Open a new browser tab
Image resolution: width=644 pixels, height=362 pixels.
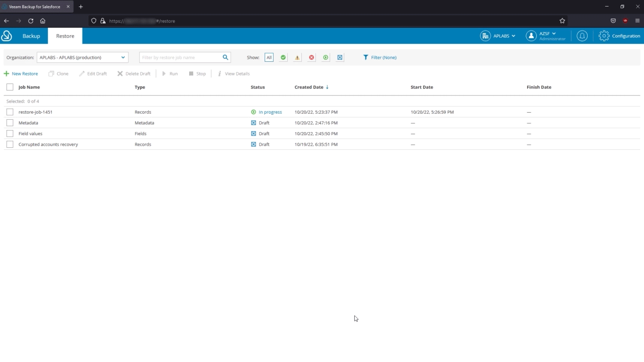[80, 7]
